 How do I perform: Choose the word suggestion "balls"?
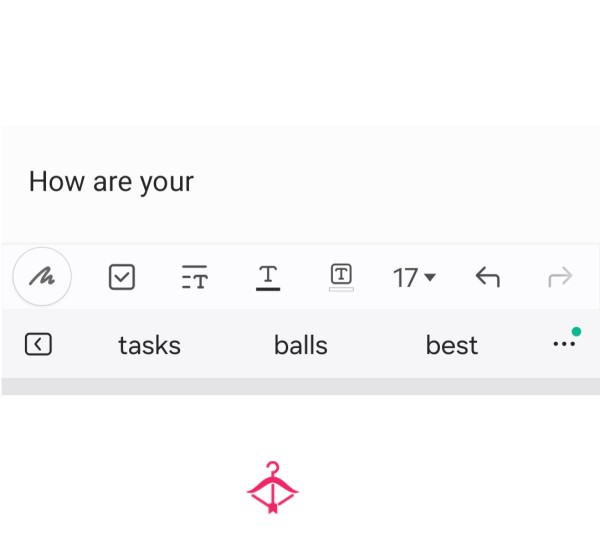301,345
